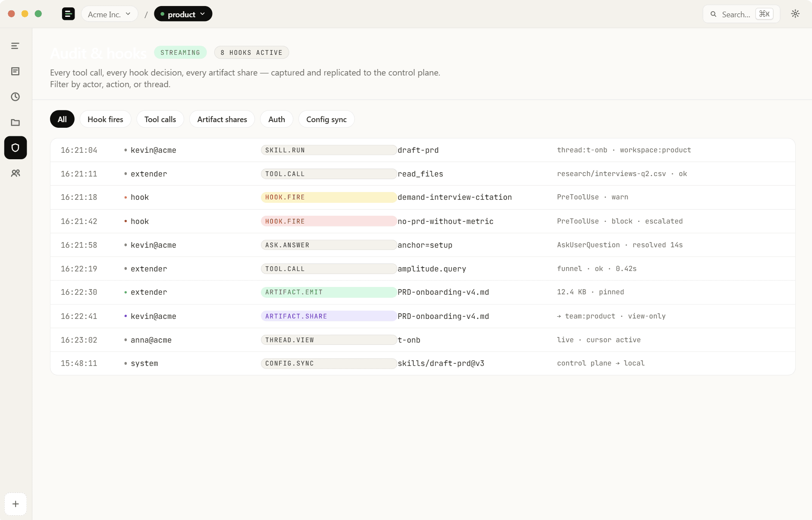
Task: Click the CONFIG.SYNC action tag
Action: pyautogui.click(x=329, y=363)
